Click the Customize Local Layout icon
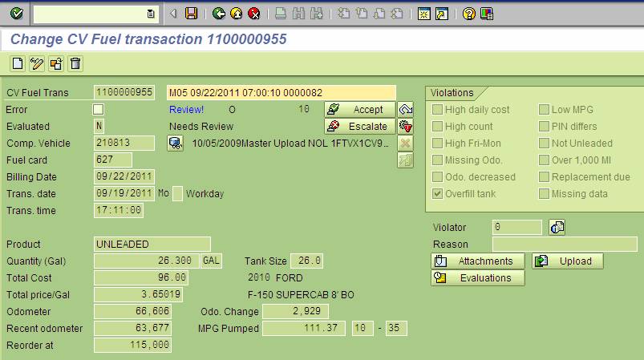The width and height of the screenshot is (644, 360). click(487, 14)
